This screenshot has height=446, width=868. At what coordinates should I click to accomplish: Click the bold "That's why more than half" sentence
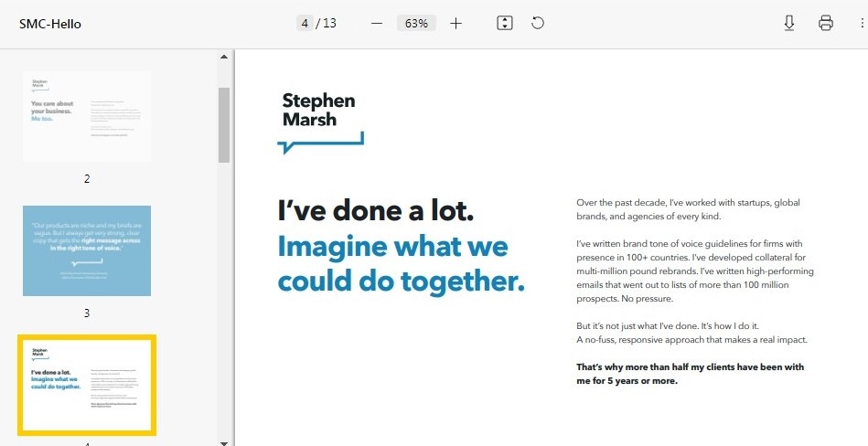pyautogui.click(x=690, y=374)
